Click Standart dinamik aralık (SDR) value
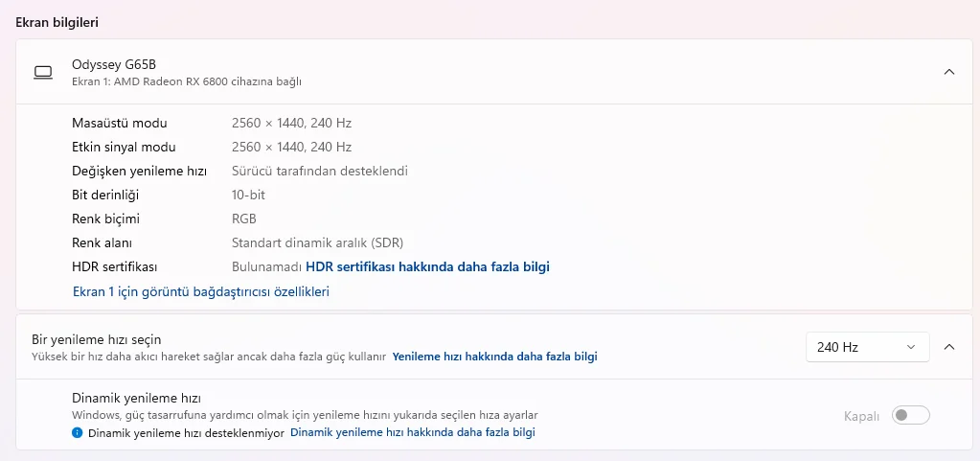The width and height of the screenshot is (980, 461). click(x=317, y=242)
